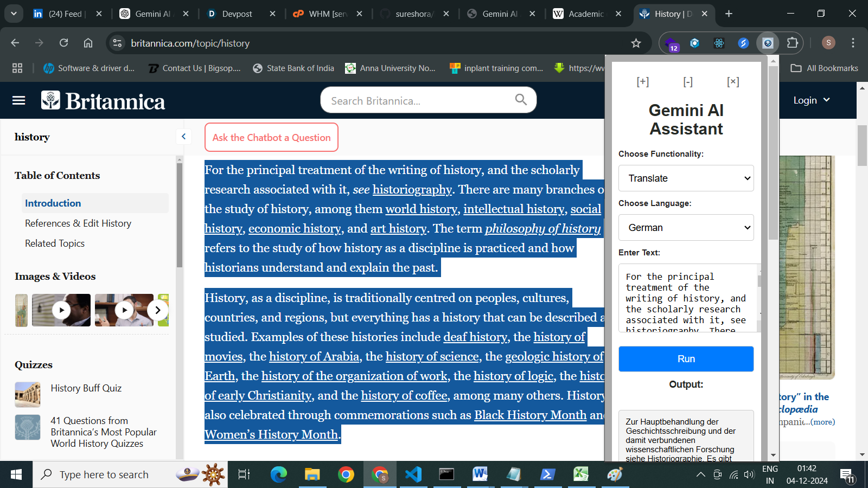Image resolution: width=868 pixels, height=488 pixels.
Task: Open All Bookmarks folder
Action: coord(825,68)
